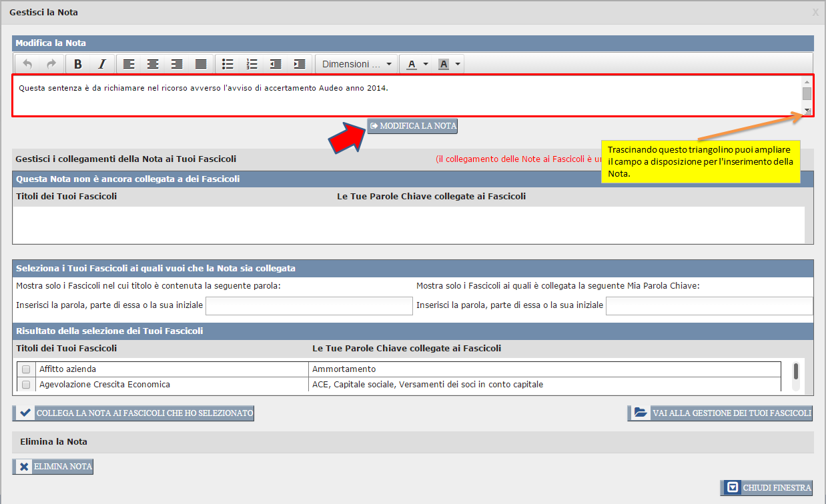Justify the note text
This screenshot has width=826, height=504.
(x=201, y=64)
